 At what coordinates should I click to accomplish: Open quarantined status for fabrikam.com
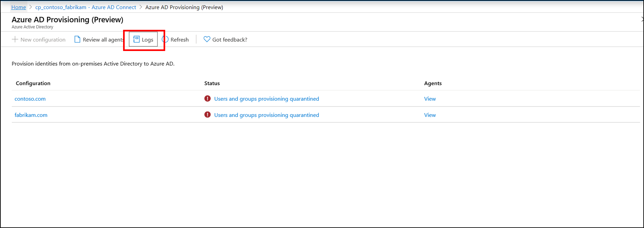coord(266,115)
